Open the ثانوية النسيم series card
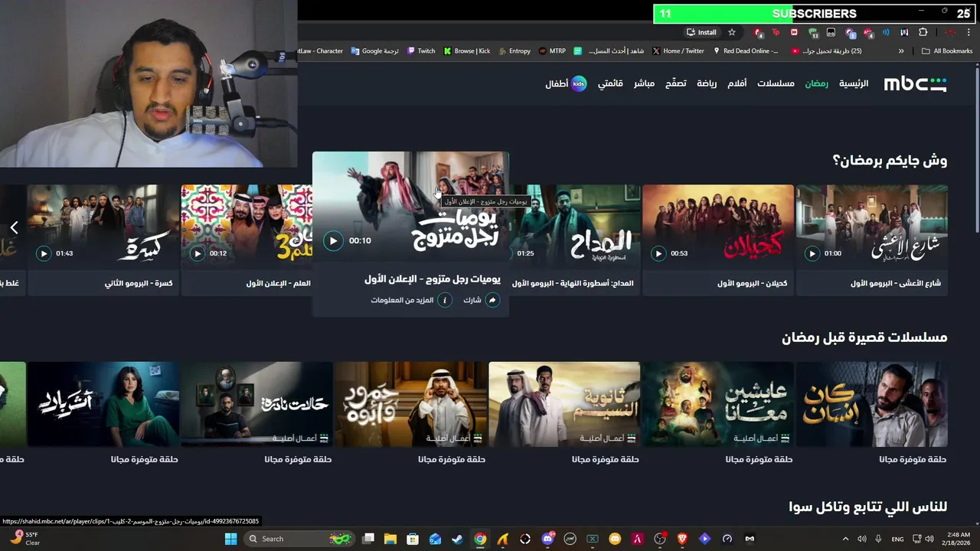980x551 pixels. [x=564, y=404]
